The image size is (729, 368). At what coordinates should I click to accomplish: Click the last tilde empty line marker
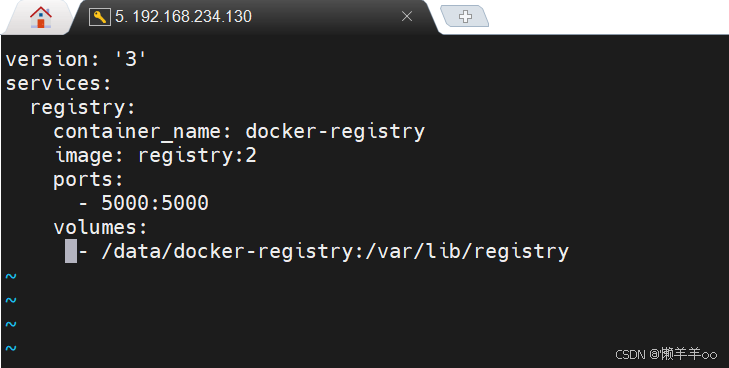11,348
